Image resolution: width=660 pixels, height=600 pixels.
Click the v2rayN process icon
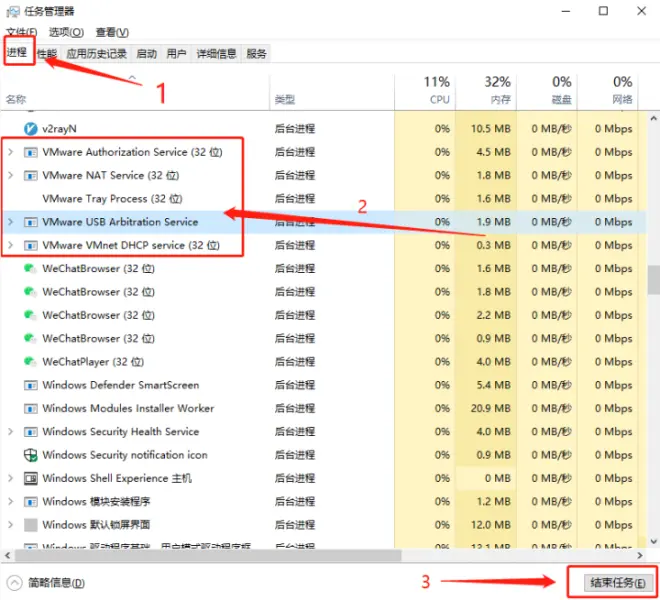30,128
